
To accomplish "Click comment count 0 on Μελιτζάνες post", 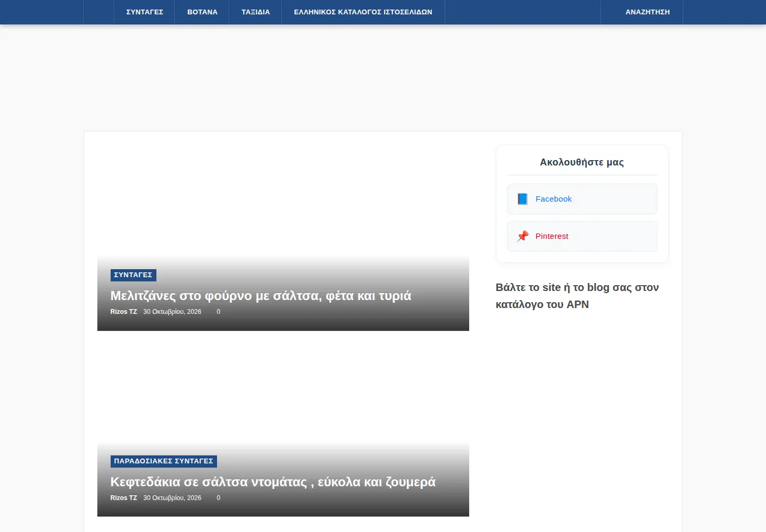I will [218, 312].
